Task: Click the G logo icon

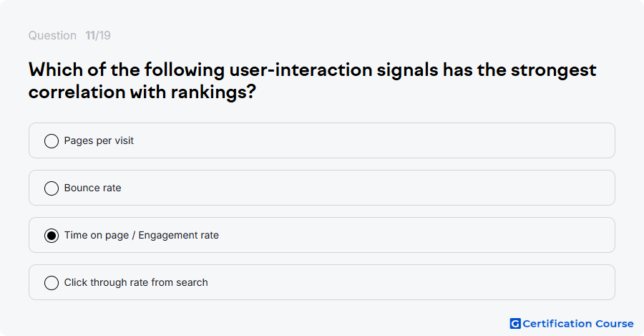Action: [515, 324]
